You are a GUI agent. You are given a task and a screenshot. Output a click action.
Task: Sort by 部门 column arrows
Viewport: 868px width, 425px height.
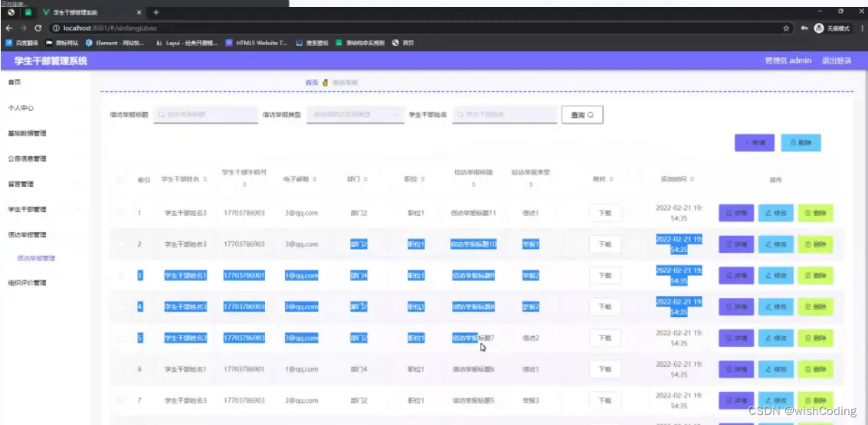(x=365, y=179)
